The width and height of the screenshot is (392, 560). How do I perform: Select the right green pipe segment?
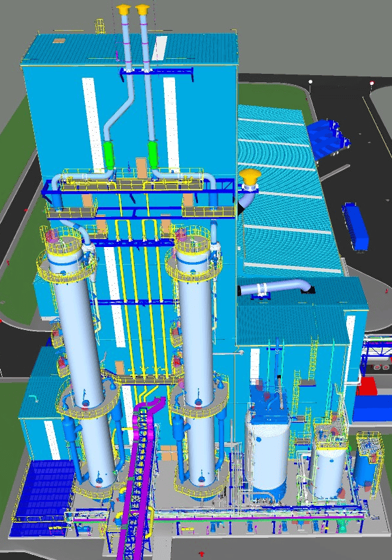153,154
